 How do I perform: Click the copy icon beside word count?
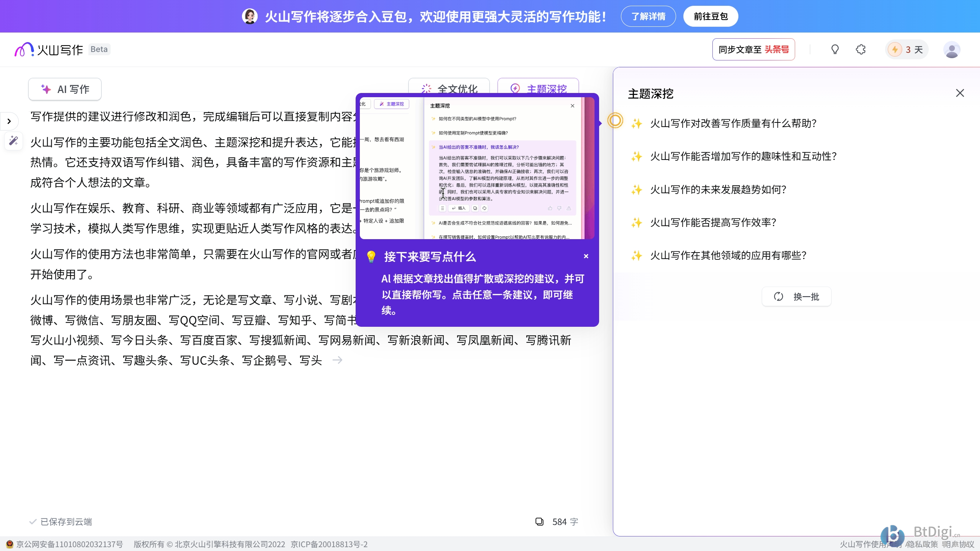click(x=539, y=522)
